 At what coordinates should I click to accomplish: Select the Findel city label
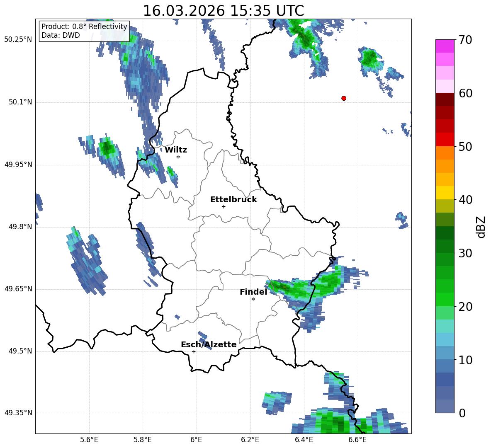point(253,292)
